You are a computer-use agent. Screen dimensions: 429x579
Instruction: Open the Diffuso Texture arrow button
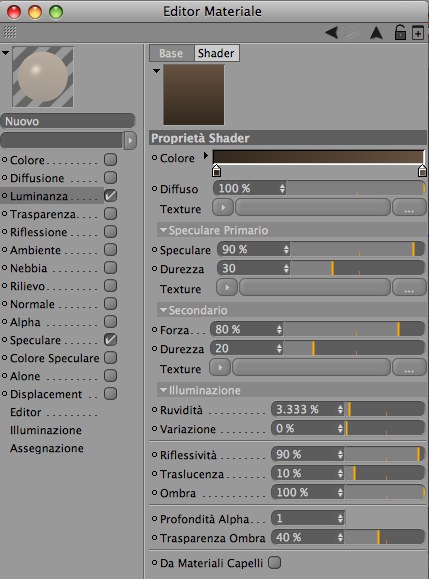tap(223, 208)
